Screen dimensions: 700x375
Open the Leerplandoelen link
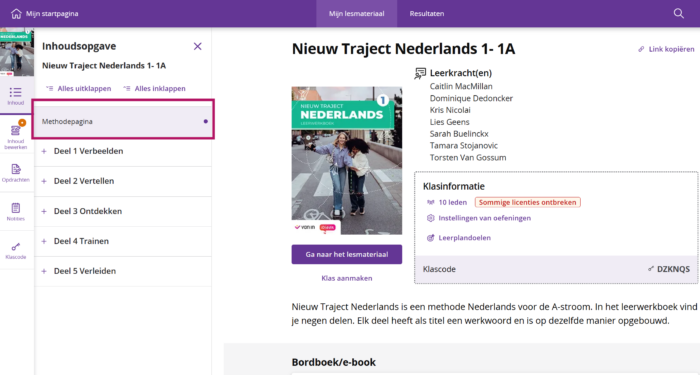coord(464,238)
